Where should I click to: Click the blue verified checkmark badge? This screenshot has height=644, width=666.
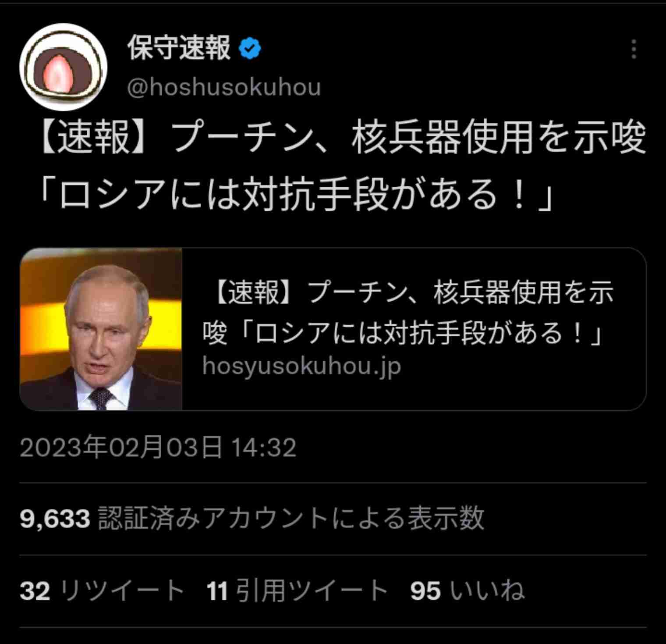[250, 49]
